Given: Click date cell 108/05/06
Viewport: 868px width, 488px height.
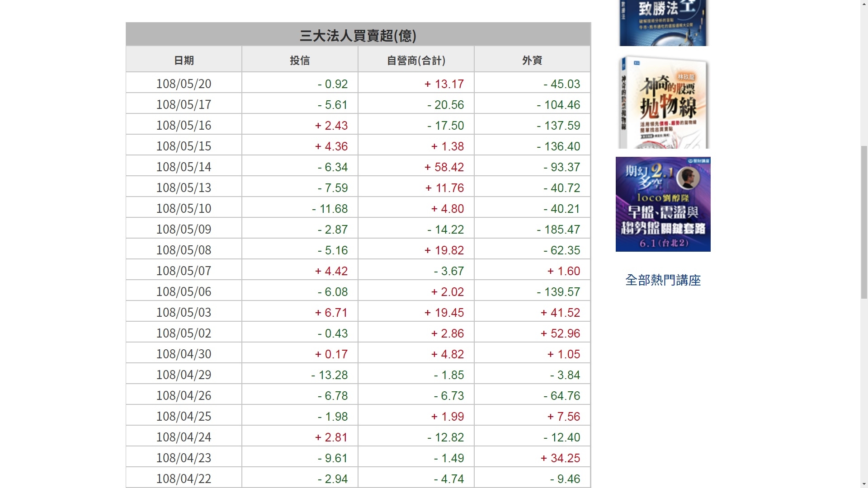Looking at the screenshot, I should (x=184, y=291).
